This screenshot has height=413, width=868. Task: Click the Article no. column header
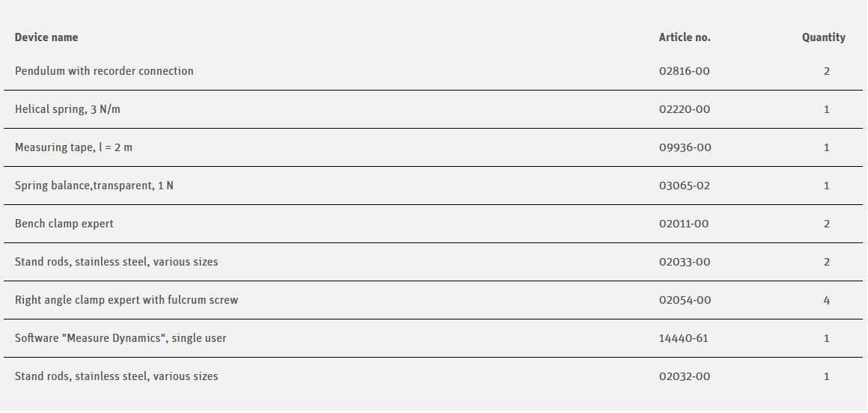point(685,37)
